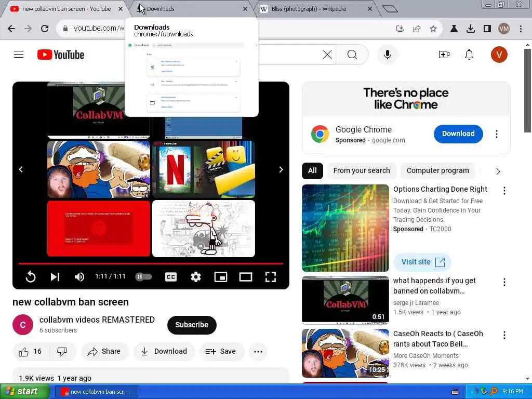Clear the search box with the X
Screen dimensions: 532x399
[x=327, y=55]
